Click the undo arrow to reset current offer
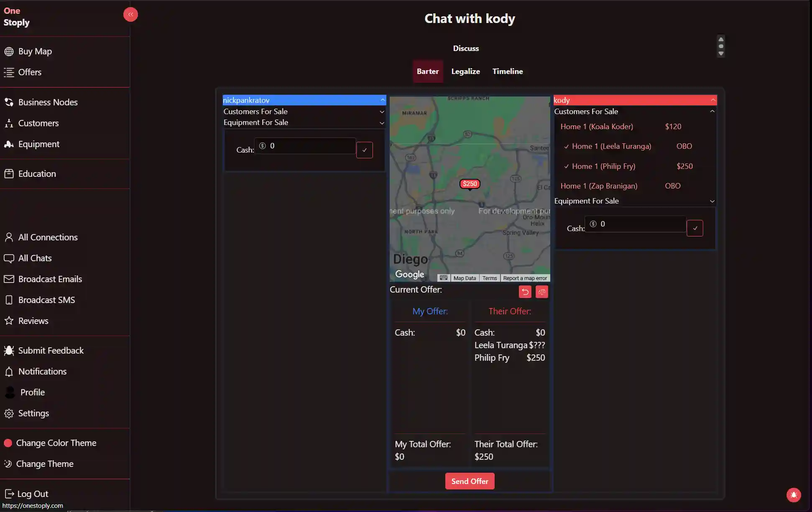Screen dimensions: 812x512 tap(525, 291)
